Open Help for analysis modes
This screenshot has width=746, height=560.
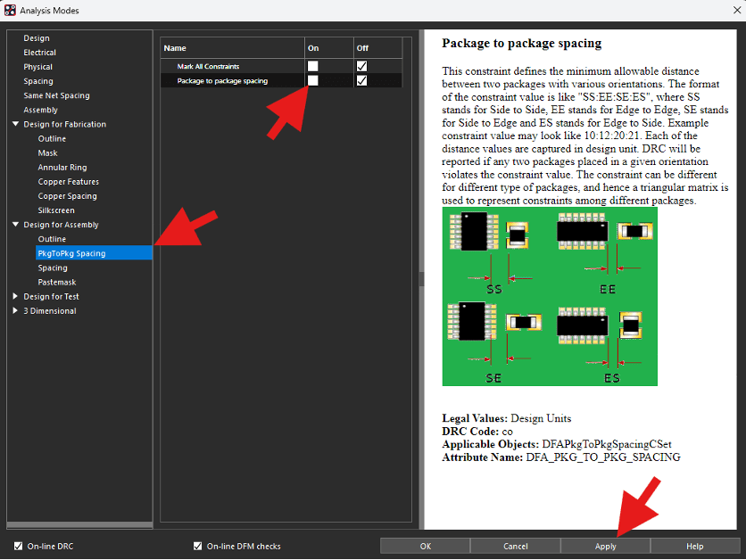(x=695, y=547)
